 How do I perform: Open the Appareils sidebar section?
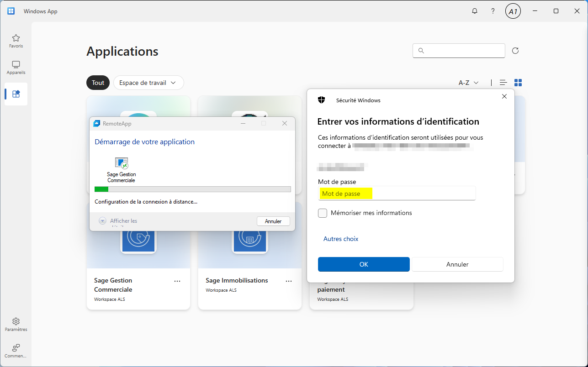(16, 68)
